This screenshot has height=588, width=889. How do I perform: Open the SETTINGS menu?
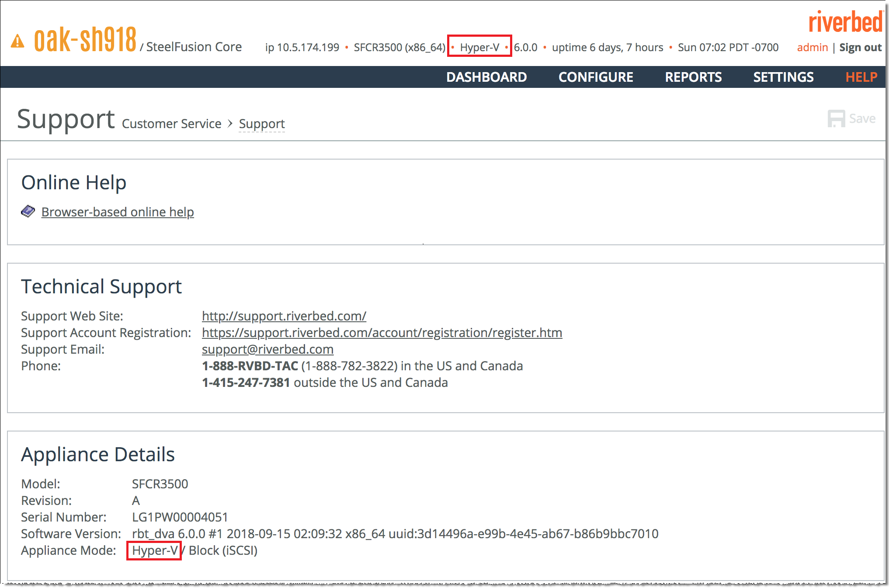pos(783,77)
